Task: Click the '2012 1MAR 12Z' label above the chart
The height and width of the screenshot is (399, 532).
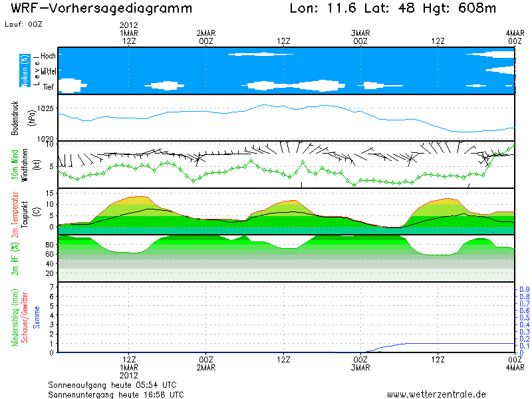Action: pos(129,33)
